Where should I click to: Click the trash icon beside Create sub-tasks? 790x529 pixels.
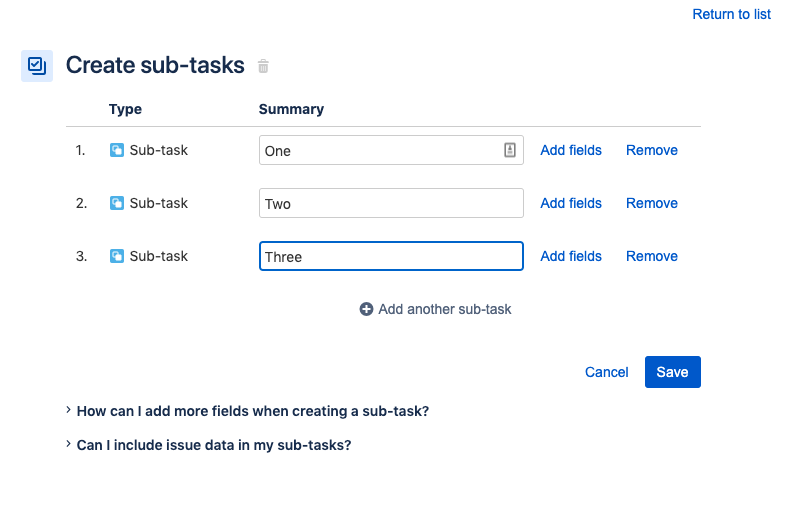pyautogui.click(x=263, y=66)
